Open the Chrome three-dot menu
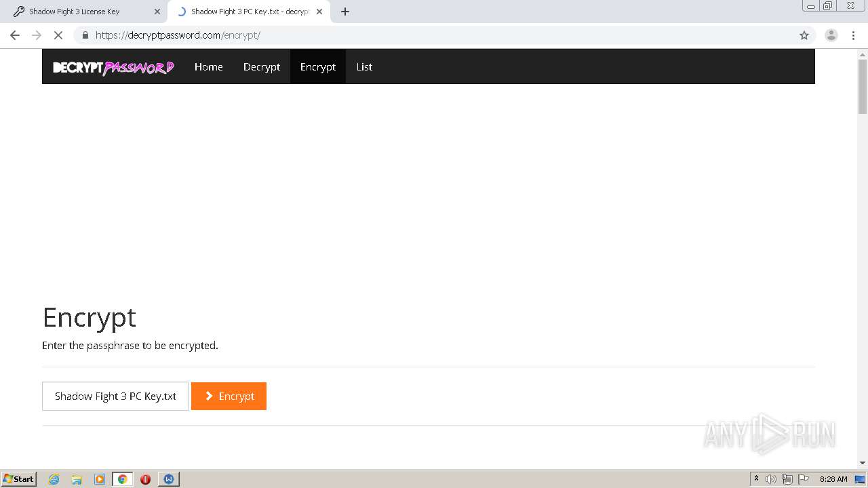Screen dimensions: 868x488 click(853, 35)
